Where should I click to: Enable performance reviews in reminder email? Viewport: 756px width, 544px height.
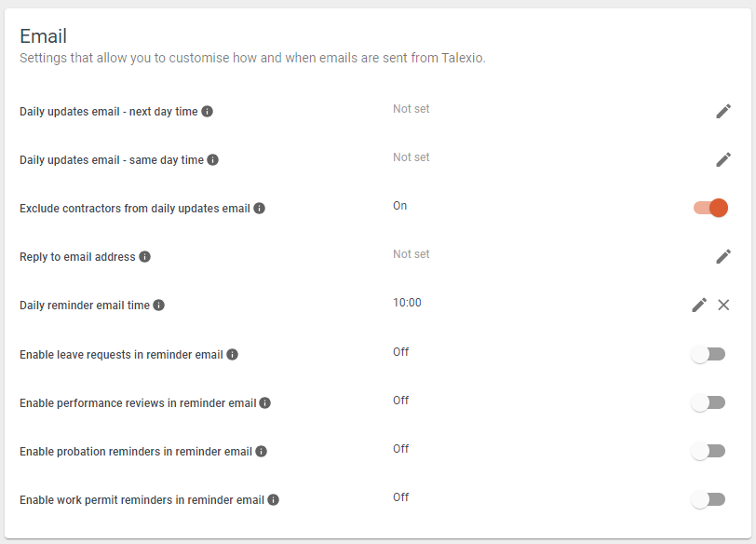click(x=708, y=402)
